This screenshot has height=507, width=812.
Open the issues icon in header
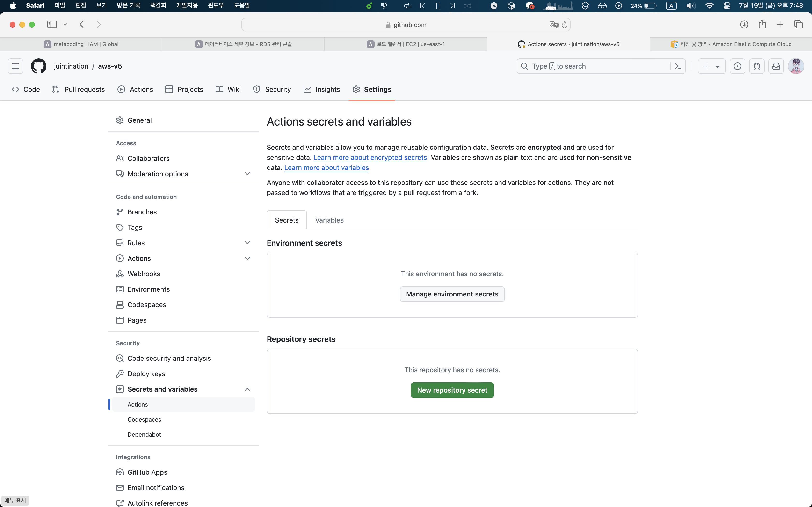[737, 66]
